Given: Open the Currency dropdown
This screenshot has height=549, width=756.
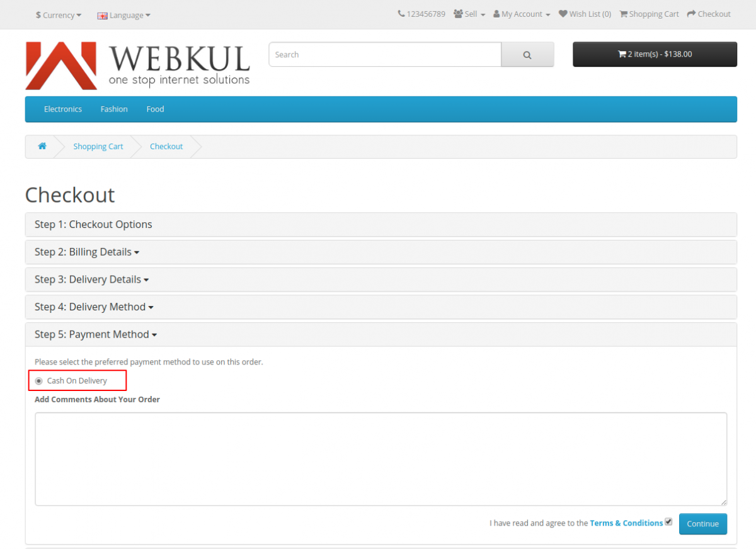Looking at the screenshot, I should point(59,15).
